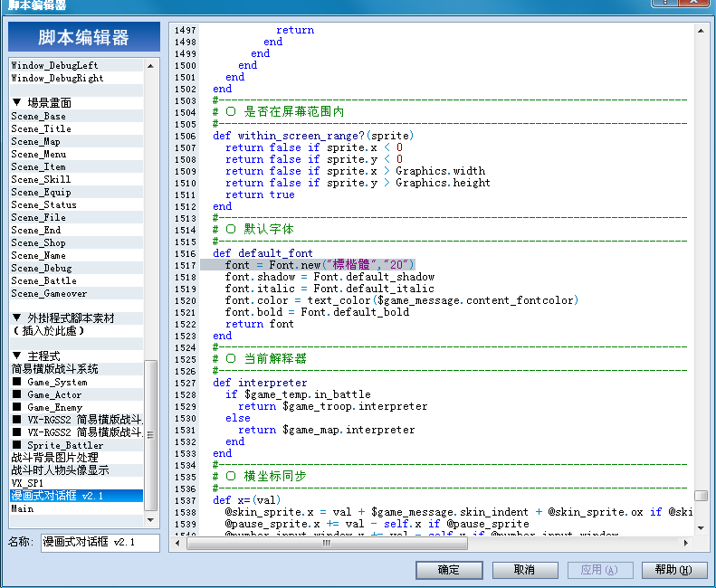Click the line "def default_font"

263,253
